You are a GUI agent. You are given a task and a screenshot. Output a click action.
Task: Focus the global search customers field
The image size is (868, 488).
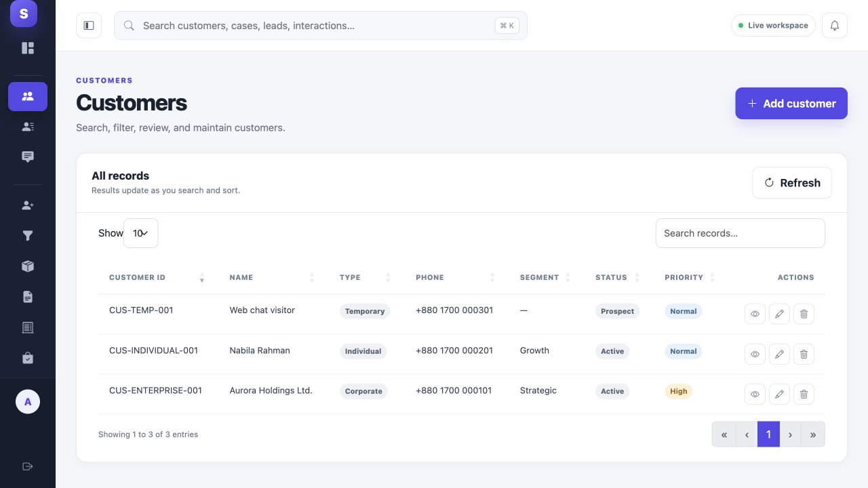click(321, 26)
